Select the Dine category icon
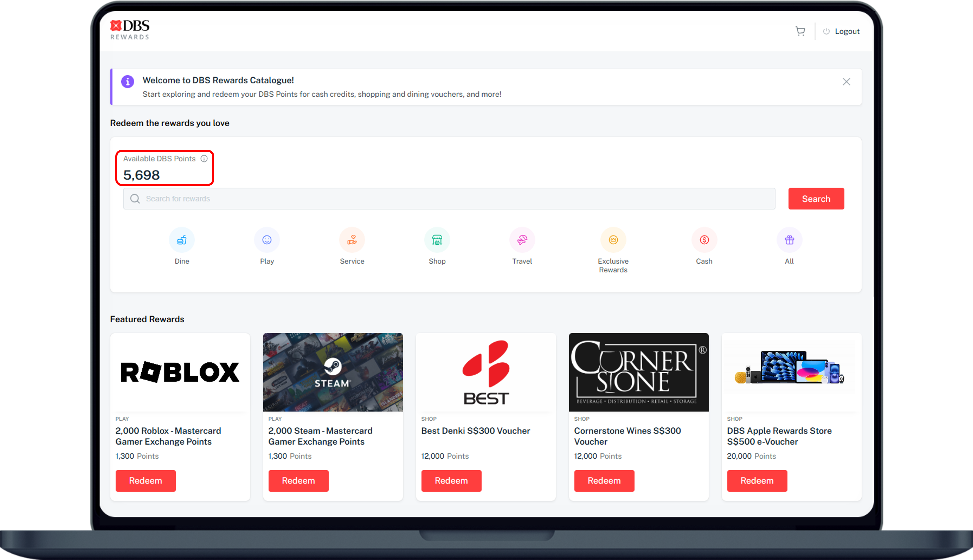The width and height of the screenshot is (973, 560). click(182, 240)
